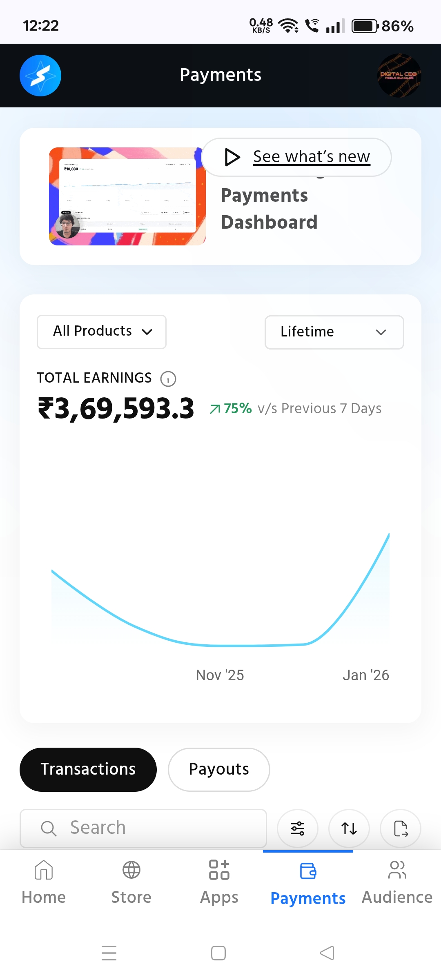Open the transactions filter icon
441x980 pixels.
[x=298, y=828]
